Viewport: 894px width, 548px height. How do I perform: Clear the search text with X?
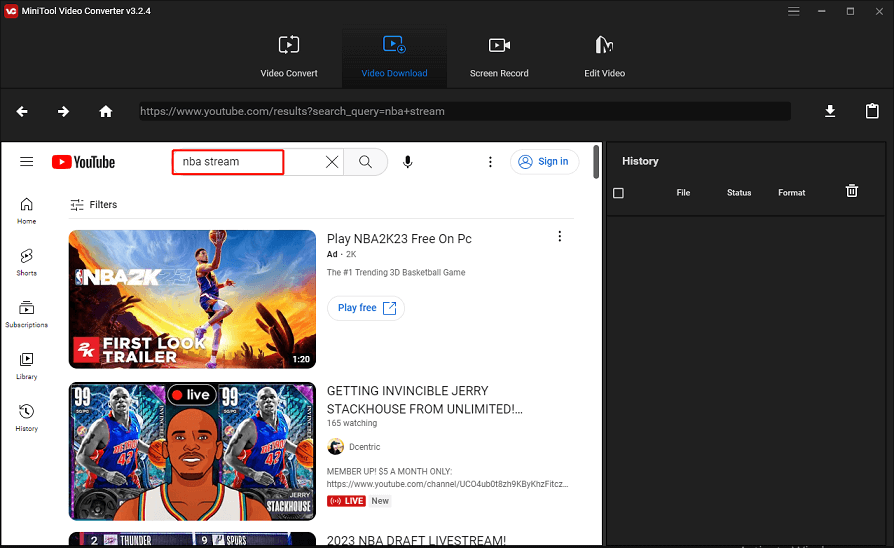[x=332, y=162]
